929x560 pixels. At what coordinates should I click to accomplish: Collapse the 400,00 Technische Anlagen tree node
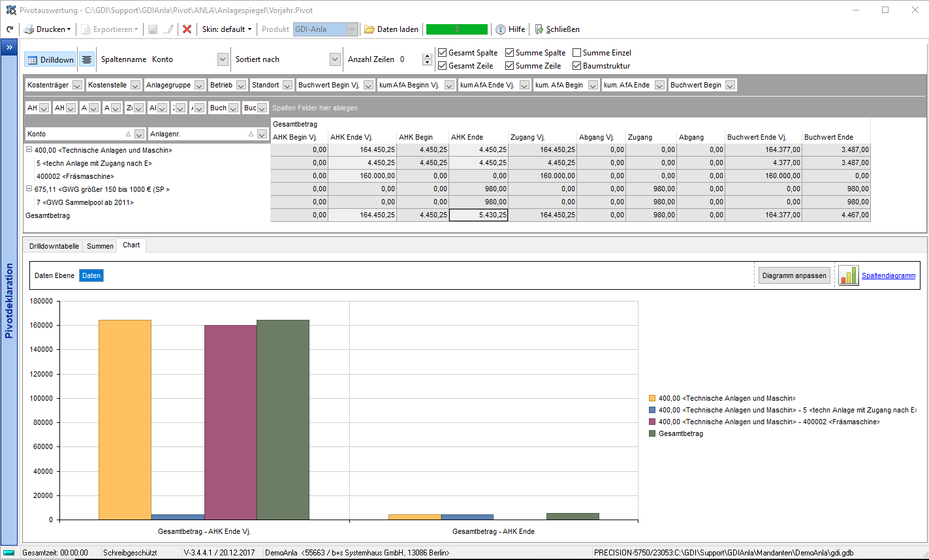pos(29,150)
